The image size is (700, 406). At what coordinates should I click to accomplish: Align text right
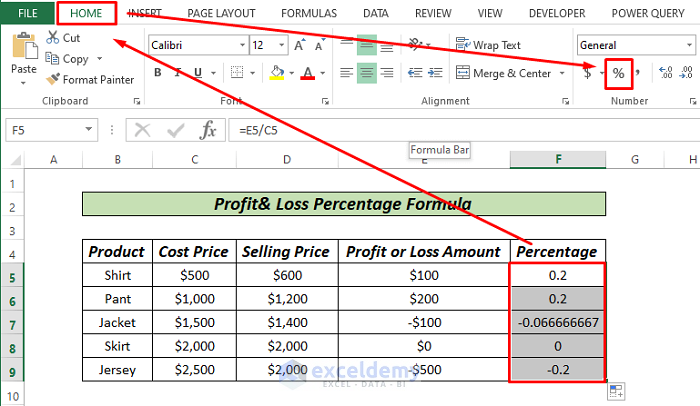coord(387,73)
